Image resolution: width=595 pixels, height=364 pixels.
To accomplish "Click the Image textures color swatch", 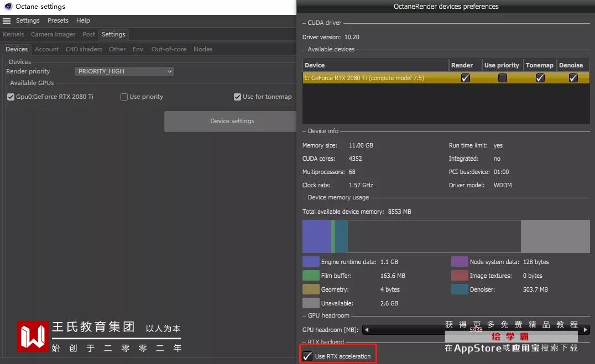I will [460, 275].
